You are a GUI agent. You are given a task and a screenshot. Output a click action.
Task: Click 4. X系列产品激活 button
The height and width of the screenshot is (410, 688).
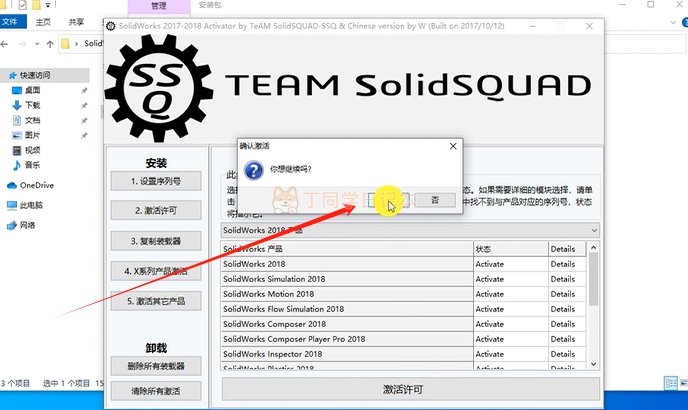pos(156,271)
